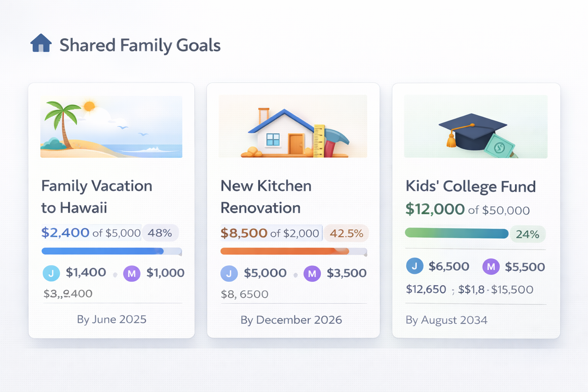Click the graduation cap thumbnail on College Fund card
Image resolution: width=588 pixels, height=392 pixels.
pos(475,127)
